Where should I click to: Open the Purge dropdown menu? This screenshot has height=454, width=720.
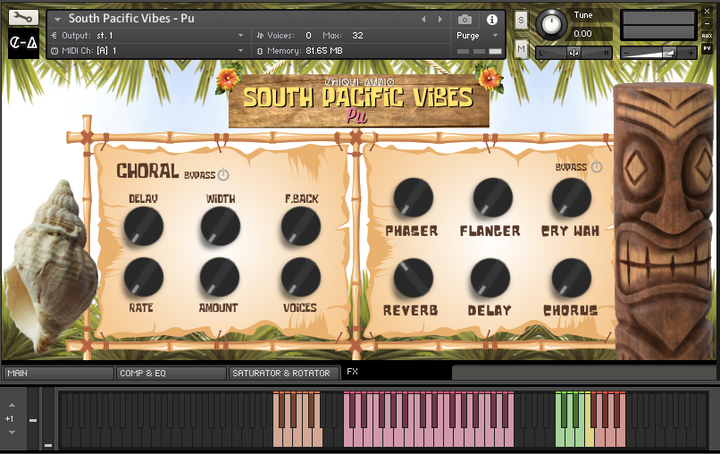click(477, 35)
